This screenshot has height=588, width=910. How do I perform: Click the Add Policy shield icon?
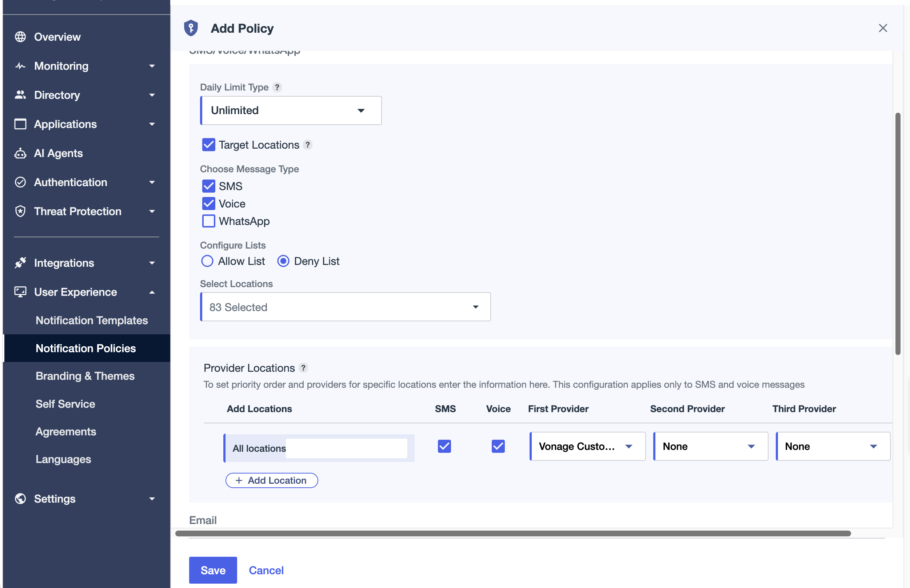(191, 28)
